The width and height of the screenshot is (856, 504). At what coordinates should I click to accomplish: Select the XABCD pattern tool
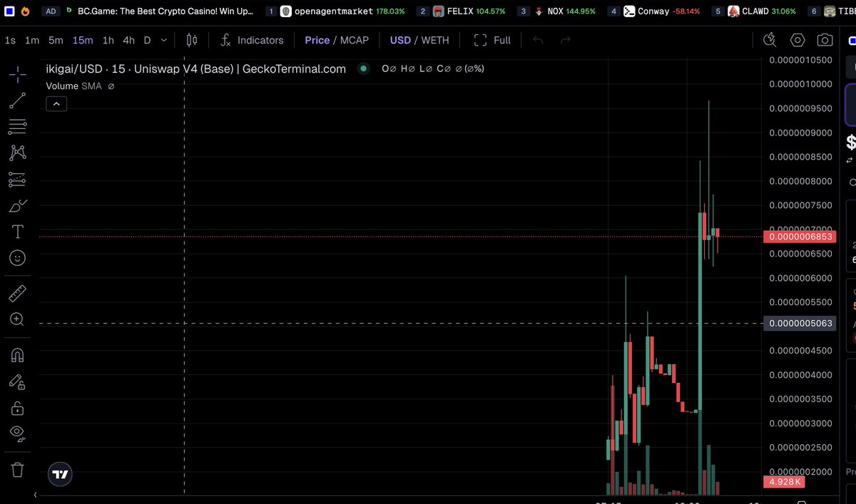click(18, 153)
